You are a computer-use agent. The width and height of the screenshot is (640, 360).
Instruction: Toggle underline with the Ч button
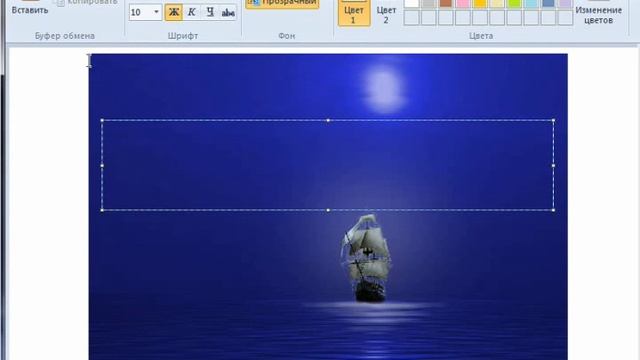click(x=209, y=12)
